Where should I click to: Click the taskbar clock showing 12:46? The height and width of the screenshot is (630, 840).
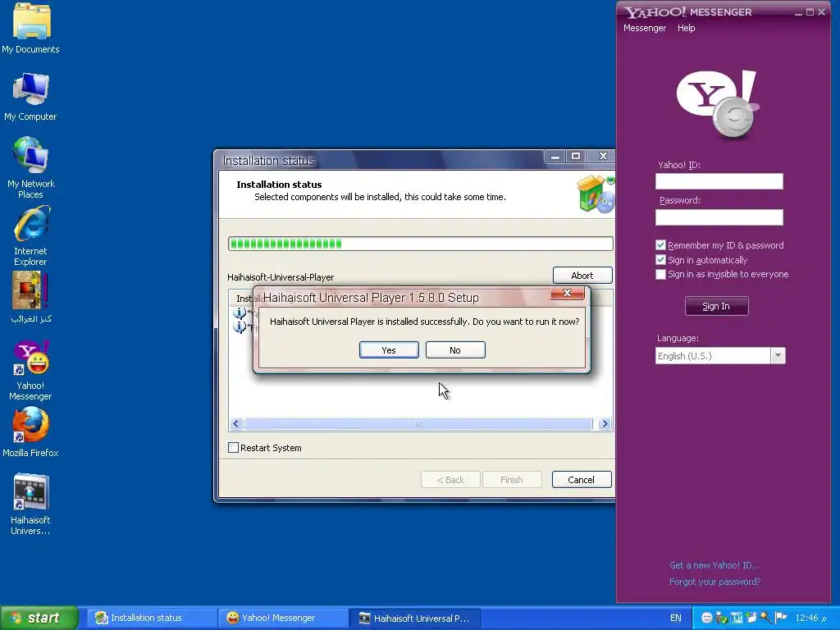[x=810, y=618]
